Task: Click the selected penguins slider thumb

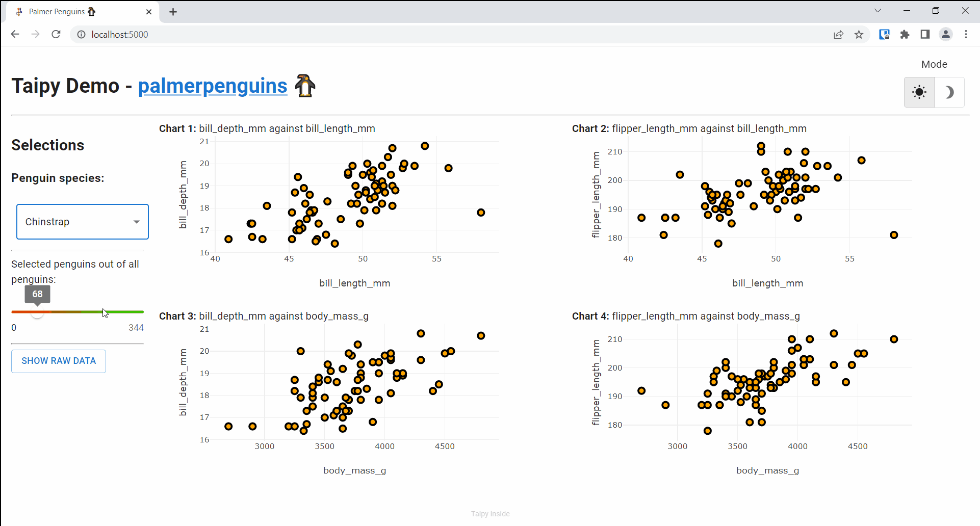Action: 37,312
